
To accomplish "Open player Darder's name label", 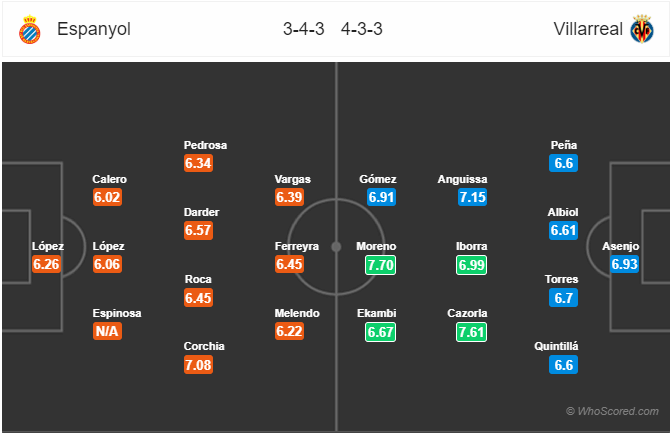I will click(202, 212).
